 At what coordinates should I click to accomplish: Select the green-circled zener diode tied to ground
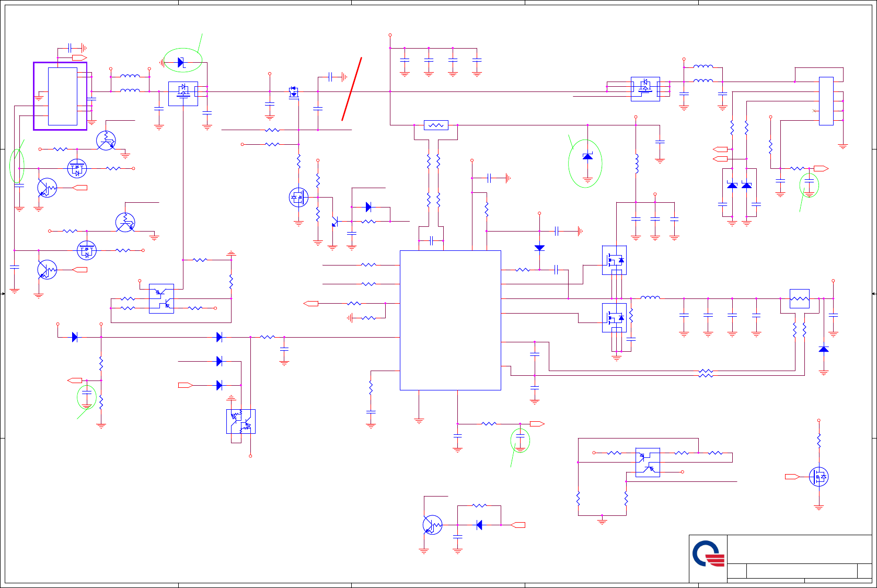[x=587, y=156]
